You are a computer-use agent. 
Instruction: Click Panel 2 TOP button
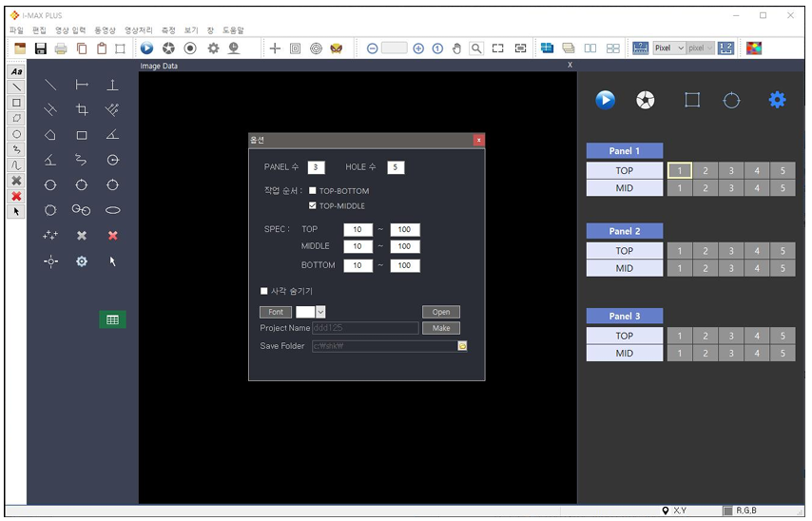point(625,251)
